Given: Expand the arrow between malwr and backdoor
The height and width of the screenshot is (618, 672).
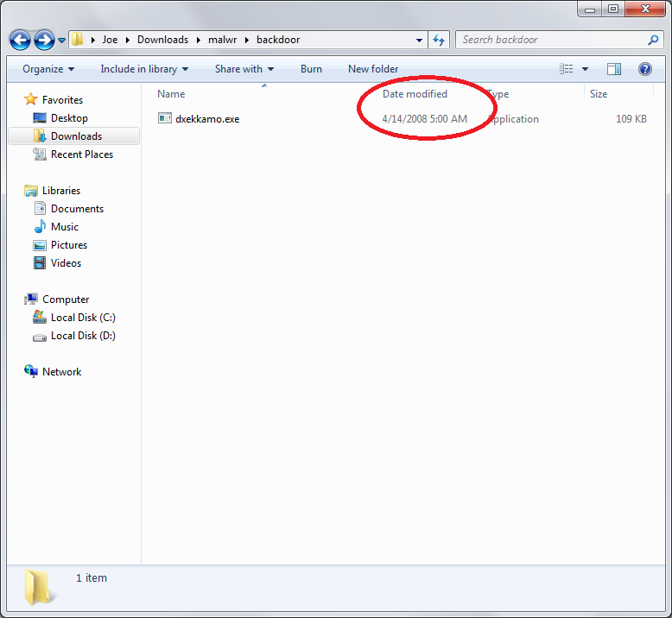Looking at the screenshot, I should (247, 40).
